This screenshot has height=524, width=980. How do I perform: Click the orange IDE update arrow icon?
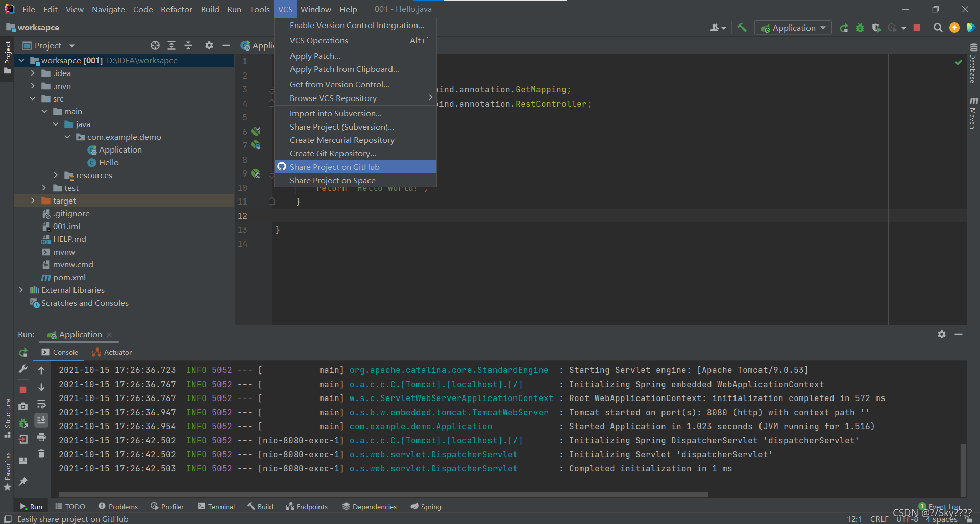point(954,28)
